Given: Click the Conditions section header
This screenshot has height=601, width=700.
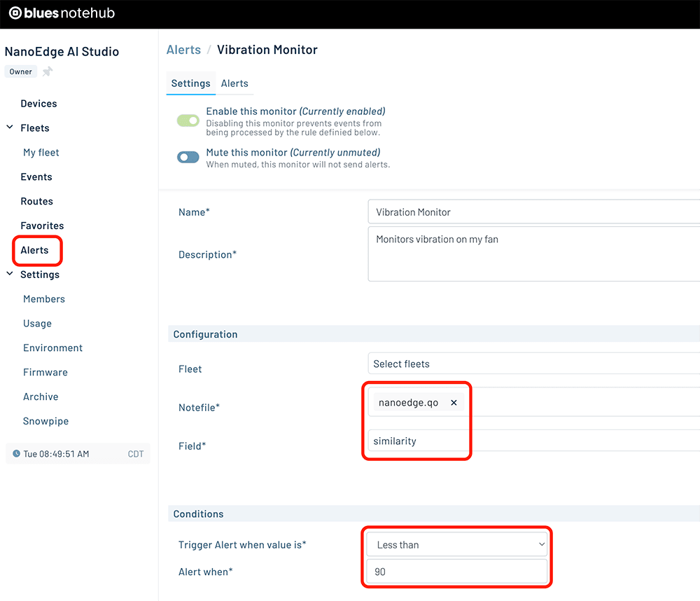Looking at the screenshot, I should (x=434, y=514).
